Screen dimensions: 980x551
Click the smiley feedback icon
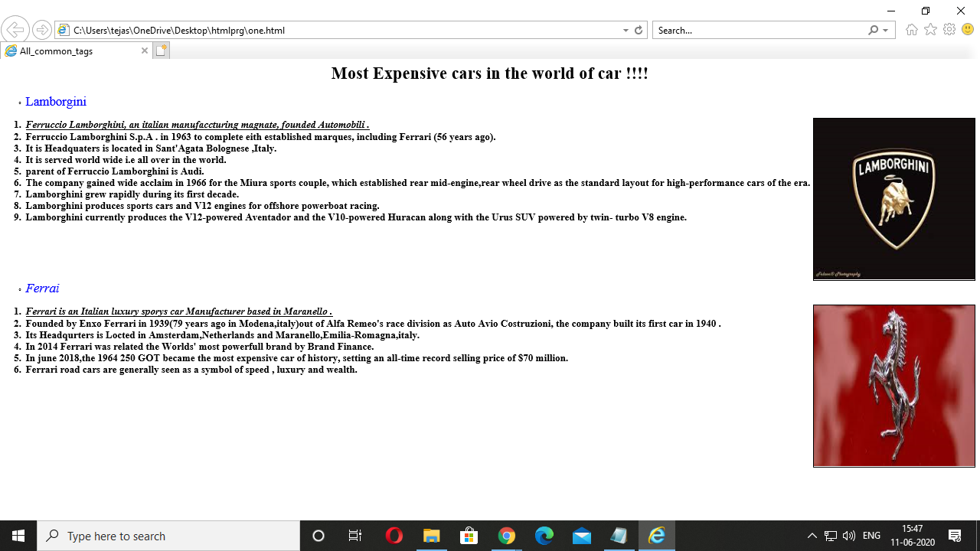[x=966, y=31]
